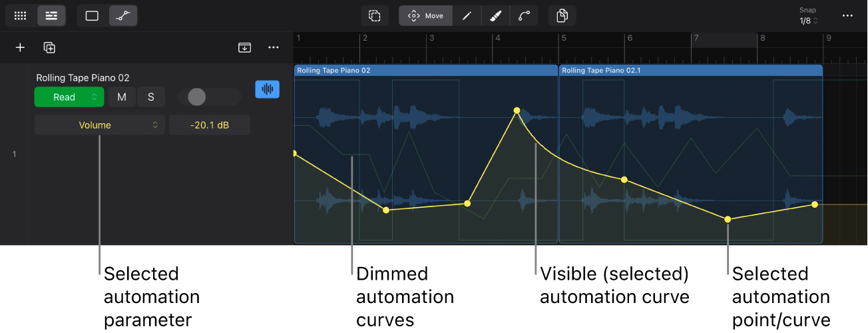Select the automation point before bar 4
This screenshot has width=868, height=333.
point(467,203)
